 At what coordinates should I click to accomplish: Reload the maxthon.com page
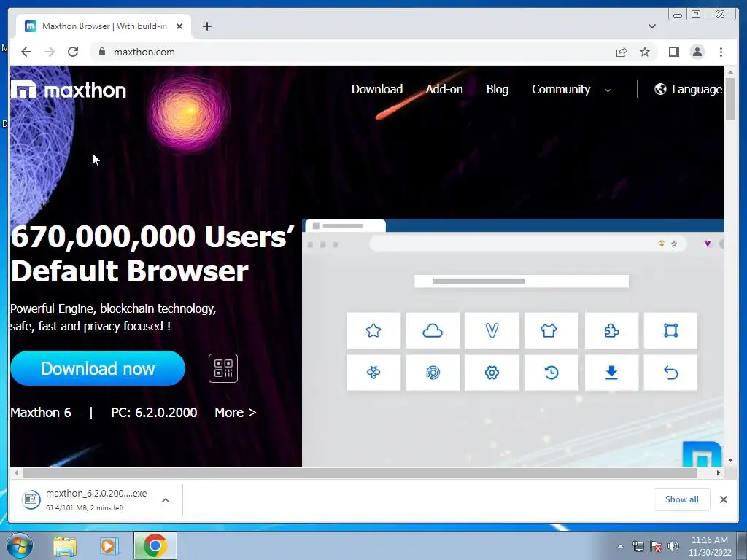click(x=73, y=52)
